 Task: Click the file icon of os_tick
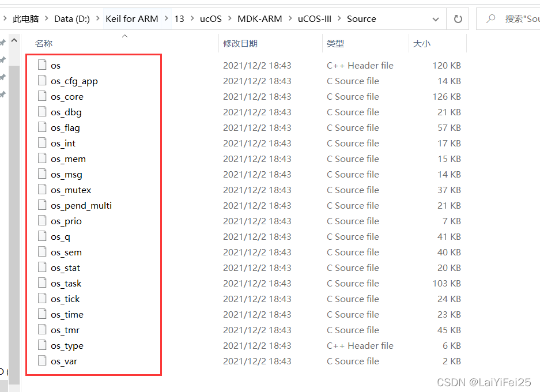42,298
